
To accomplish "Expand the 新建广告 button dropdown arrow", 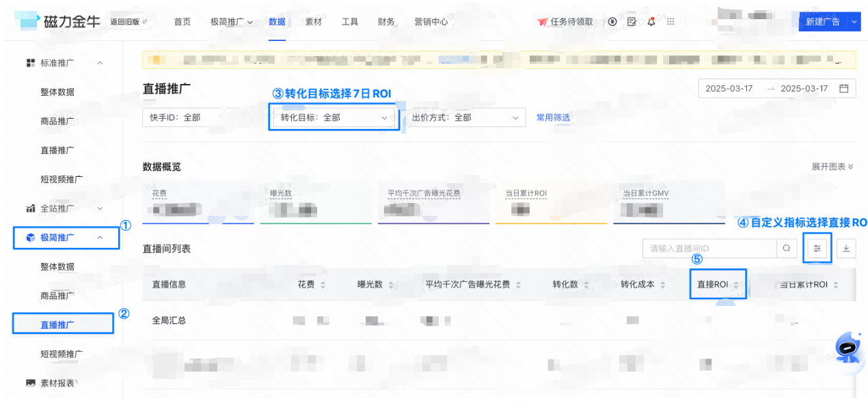I will coord(854,21).
